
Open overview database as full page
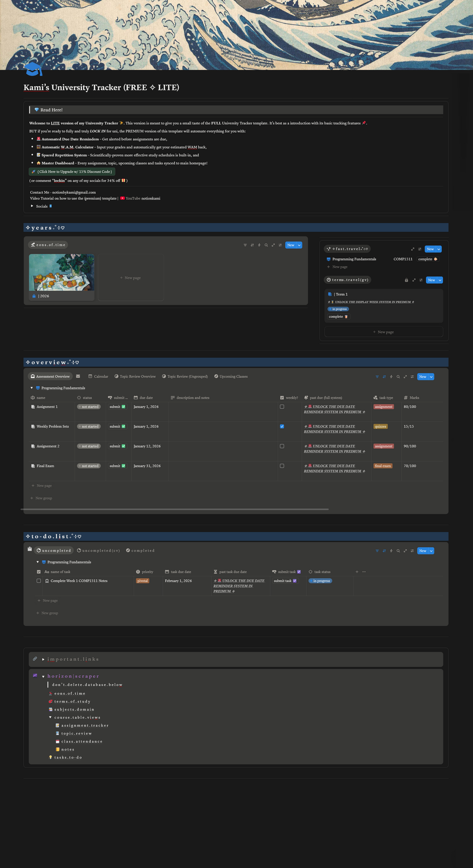(405, 377)
